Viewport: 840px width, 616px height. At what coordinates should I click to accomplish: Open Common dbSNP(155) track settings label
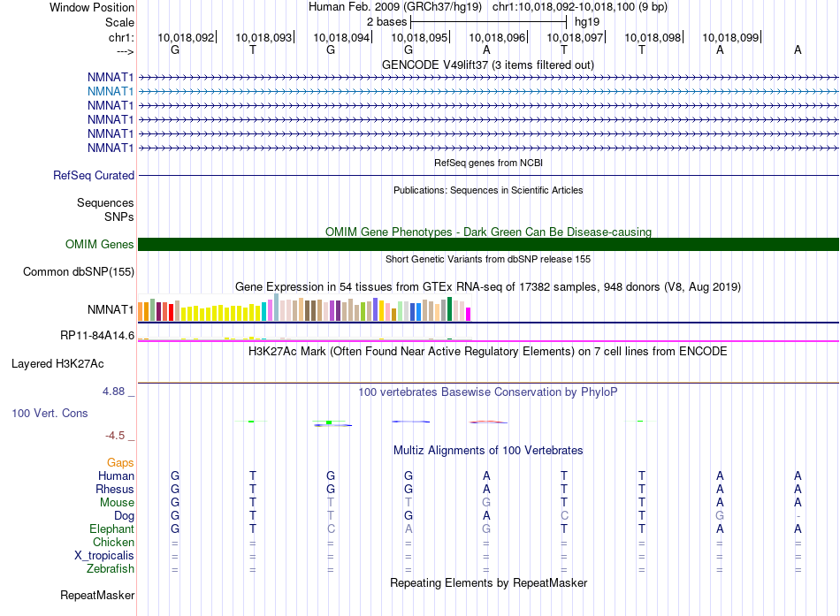tap(78, 272)
